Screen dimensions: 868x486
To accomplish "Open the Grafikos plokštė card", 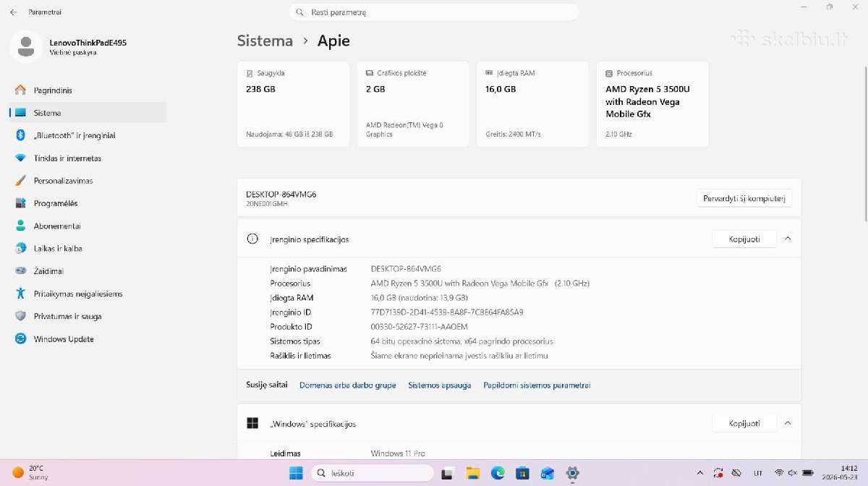I will click(413, 104).
